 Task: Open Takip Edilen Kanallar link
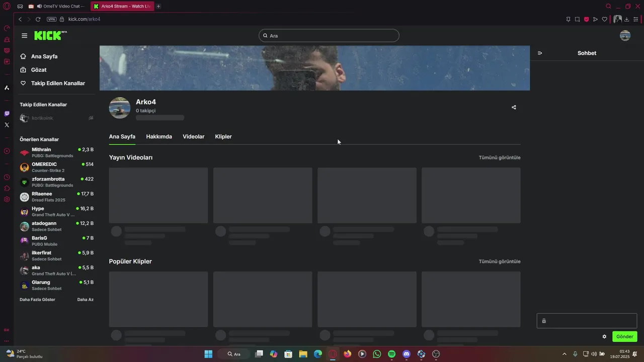(58, 83)
